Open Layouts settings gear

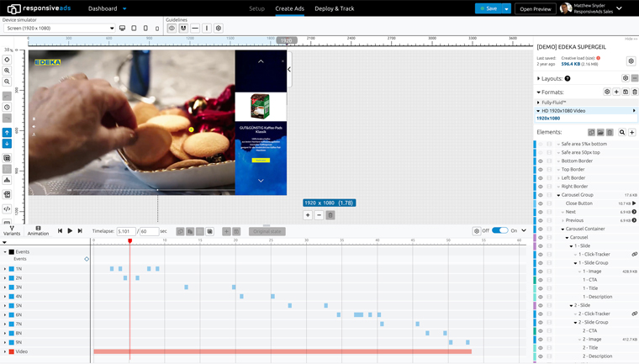click(626, 78)
